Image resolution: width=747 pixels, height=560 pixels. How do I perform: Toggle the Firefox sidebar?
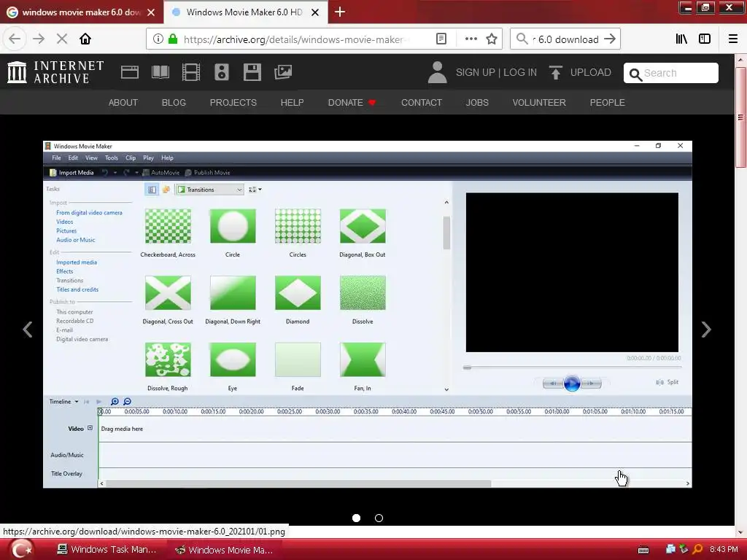pyautogui.click(x=705, y=39)
